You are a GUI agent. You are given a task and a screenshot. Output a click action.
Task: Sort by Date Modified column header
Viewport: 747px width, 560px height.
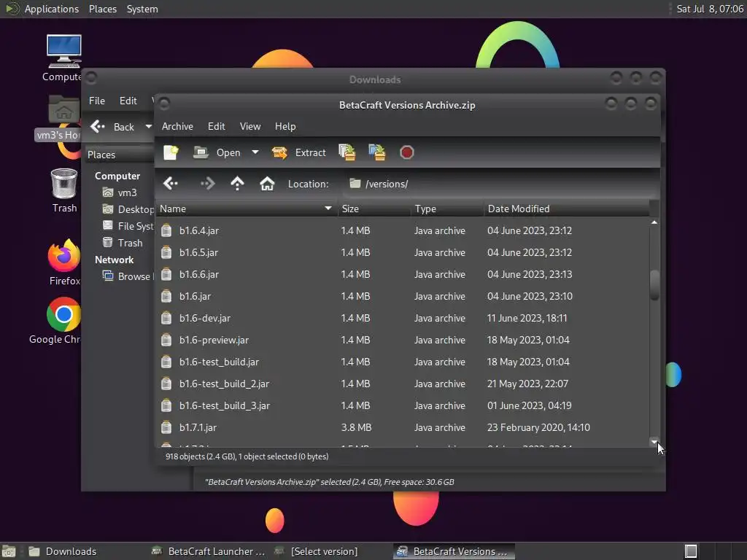(566, 209)
